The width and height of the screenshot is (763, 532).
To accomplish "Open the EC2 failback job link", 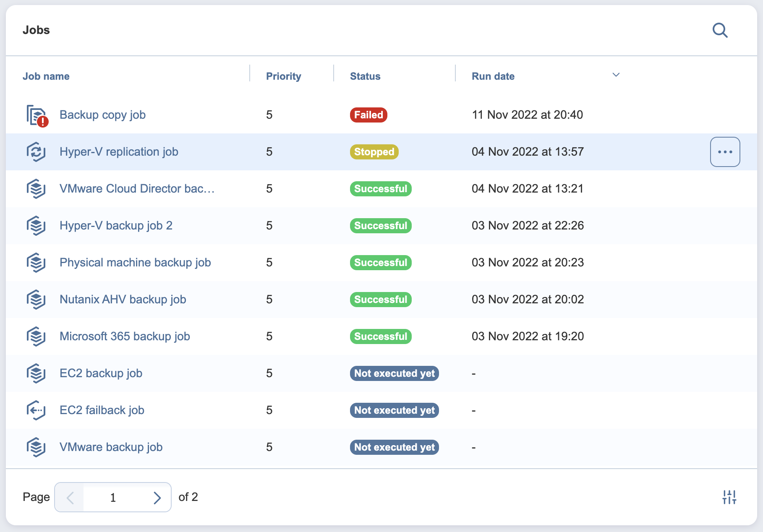I will [102, 410].
